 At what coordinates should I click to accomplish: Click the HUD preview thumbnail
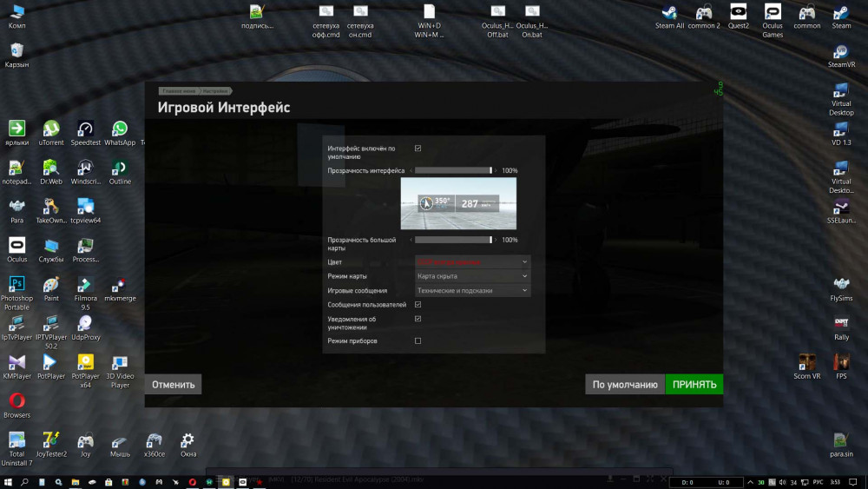[458, 203]
